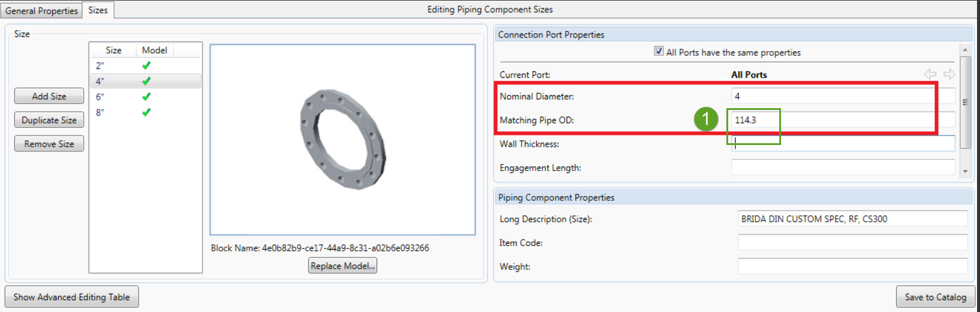Click the port properties scrollbar thumb
Image resolution: width=980 pixels, height=312 pixels.
[x=965, y=102]
